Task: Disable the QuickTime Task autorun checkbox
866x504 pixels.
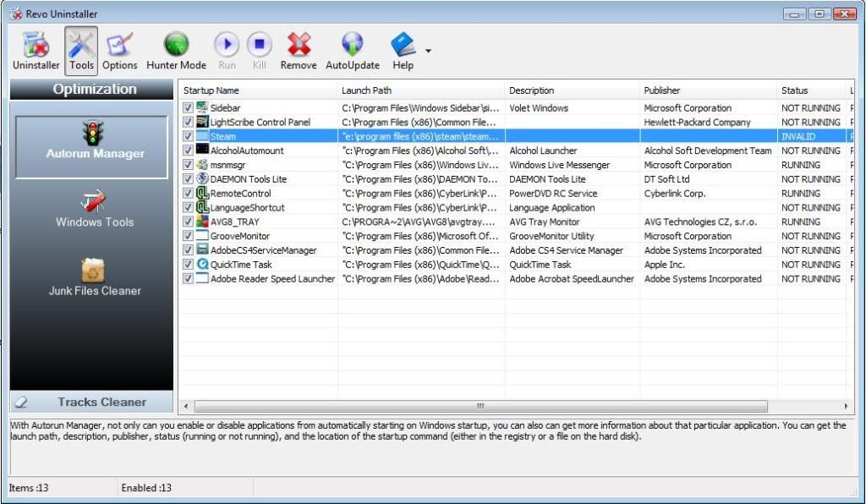Action: click(x=188, y=264)
